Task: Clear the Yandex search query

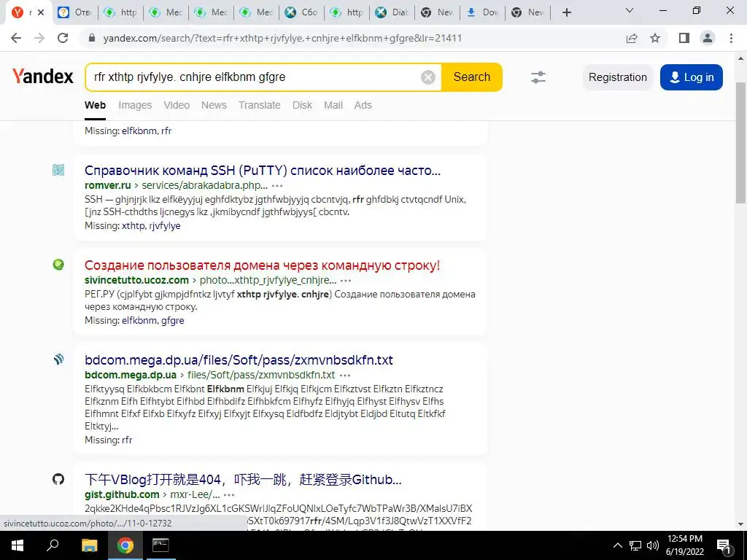Action: pyautogui.click(x=427, y=77)
